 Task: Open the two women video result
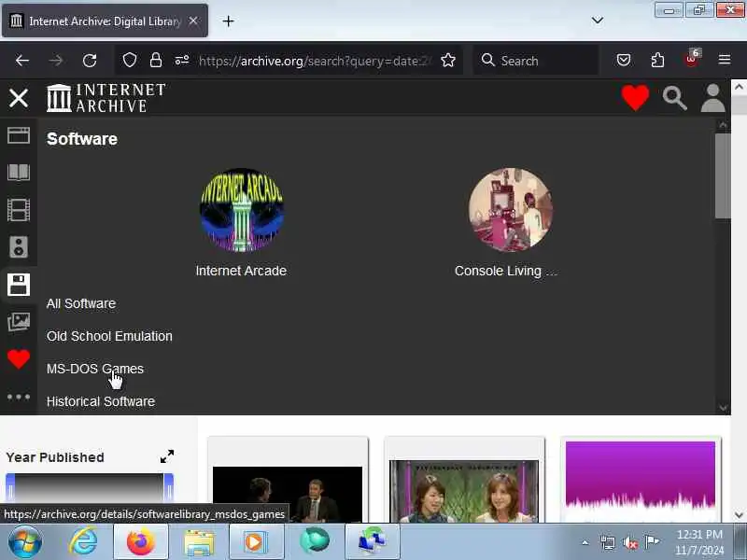[464, 491]
